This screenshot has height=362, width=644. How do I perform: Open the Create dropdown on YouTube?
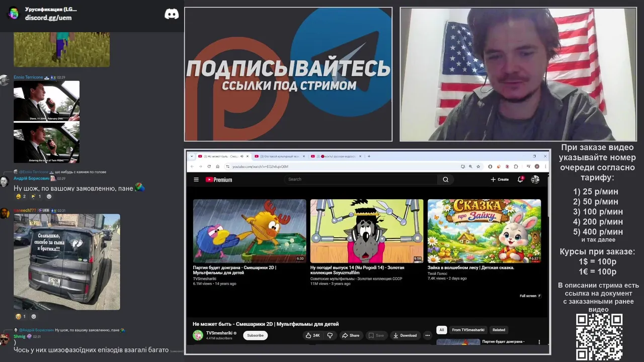pyautogui.click(x=500, y=179)
